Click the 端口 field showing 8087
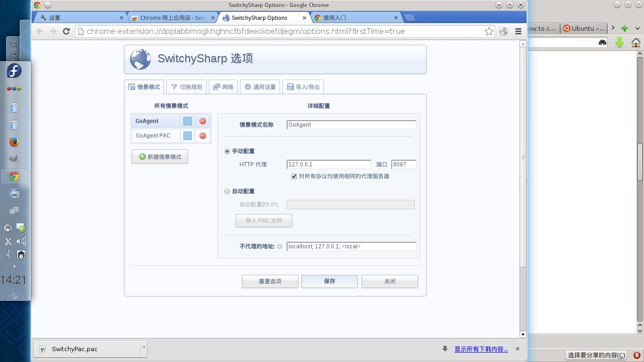644x362 pixels. point(404,165)
